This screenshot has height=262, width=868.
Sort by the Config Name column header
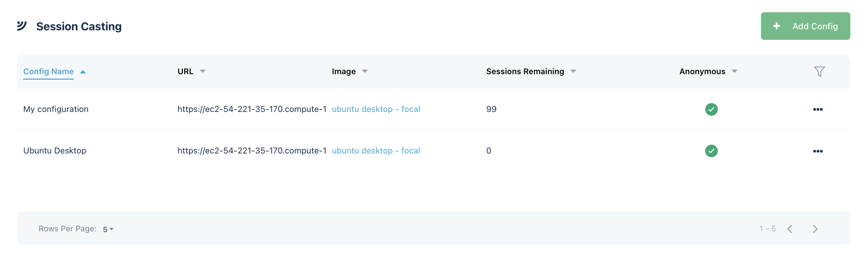[x=49, y=71]
